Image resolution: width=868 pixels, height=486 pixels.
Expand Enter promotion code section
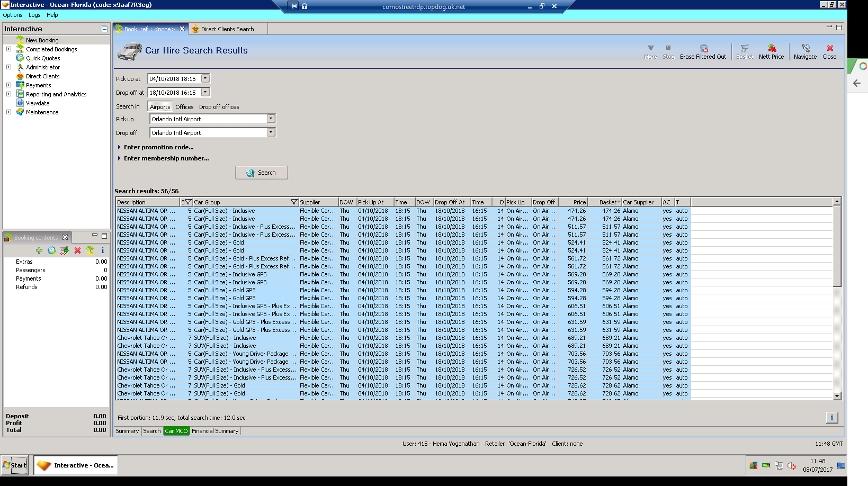[x=119, y=147]
